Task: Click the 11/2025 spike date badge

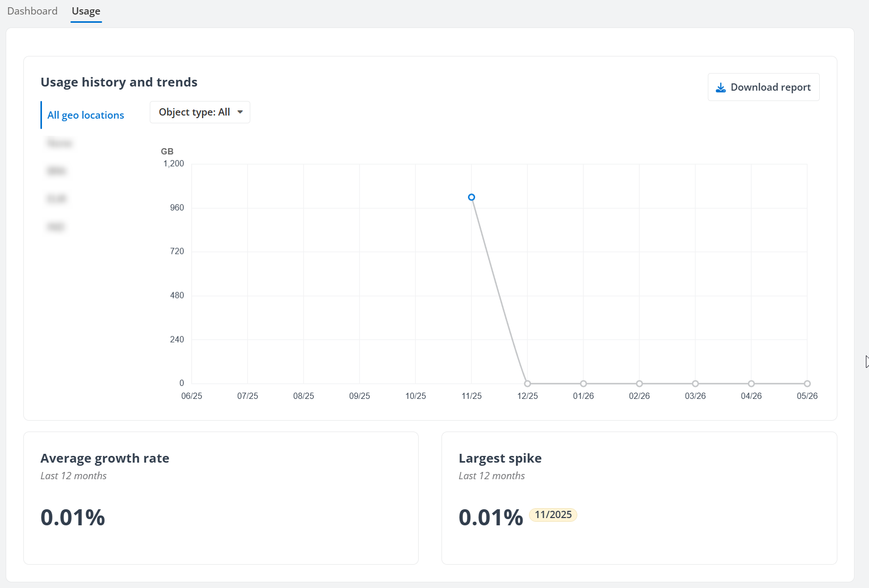Action: [x=553, y=515]
